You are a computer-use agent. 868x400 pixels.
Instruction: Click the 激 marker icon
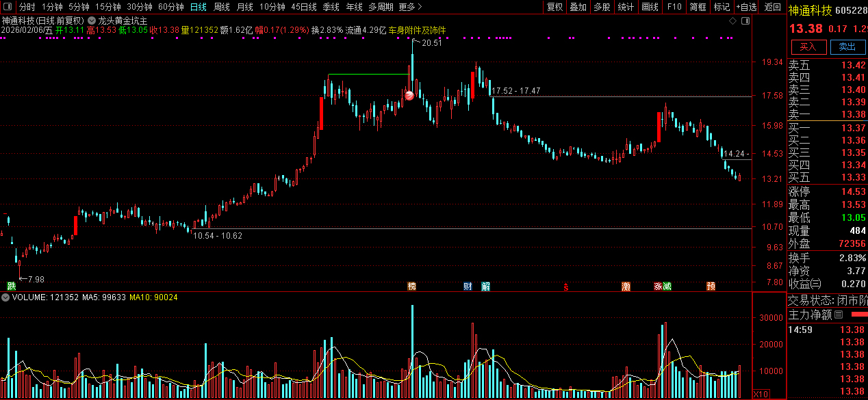[x=626, y=286]
